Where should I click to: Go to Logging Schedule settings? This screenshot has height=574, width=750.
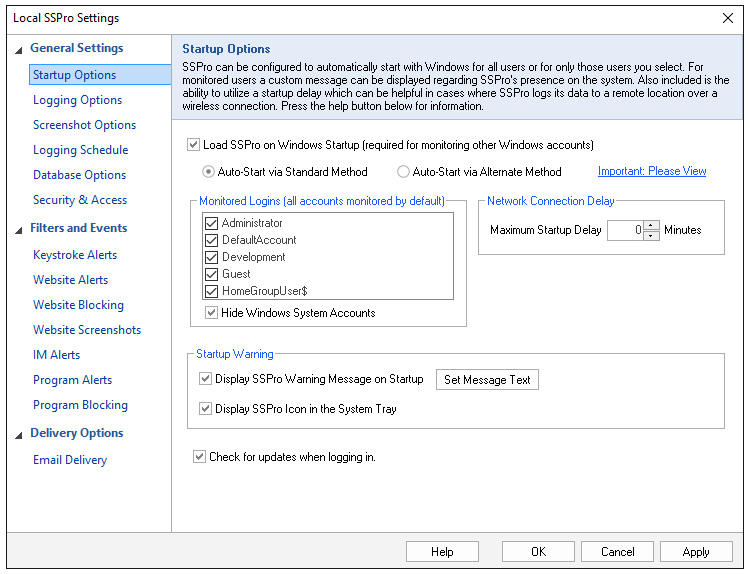pos(80,150)
